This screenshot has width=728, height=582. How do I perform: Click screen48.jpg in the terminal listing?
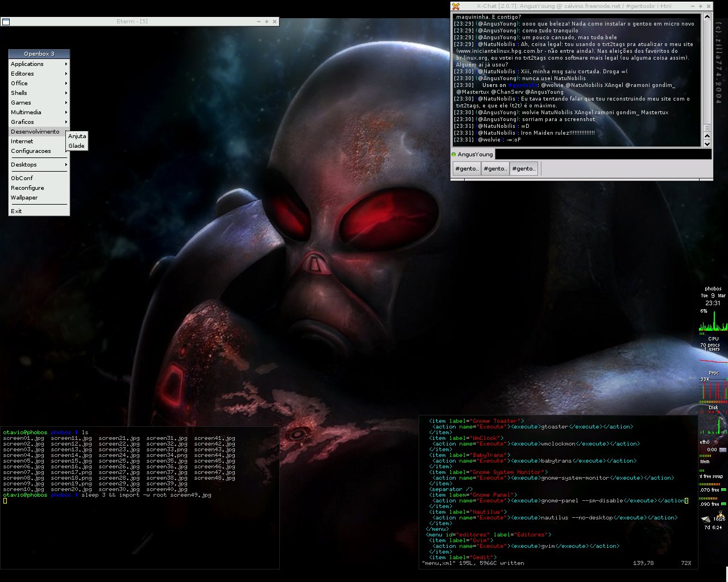[x=214, y=478]
